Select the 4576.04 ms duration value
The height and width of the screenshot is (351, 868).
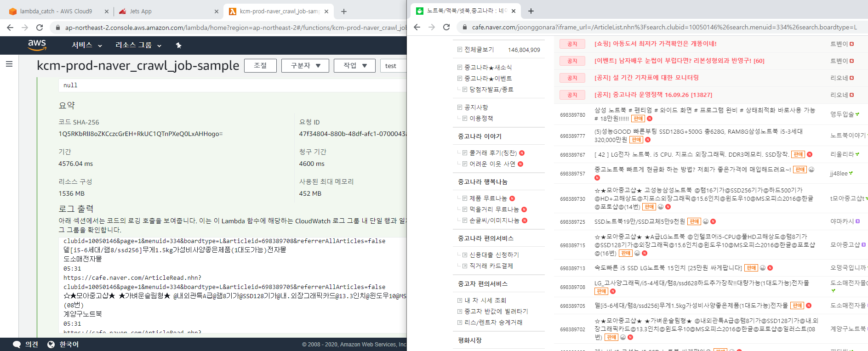76,164
